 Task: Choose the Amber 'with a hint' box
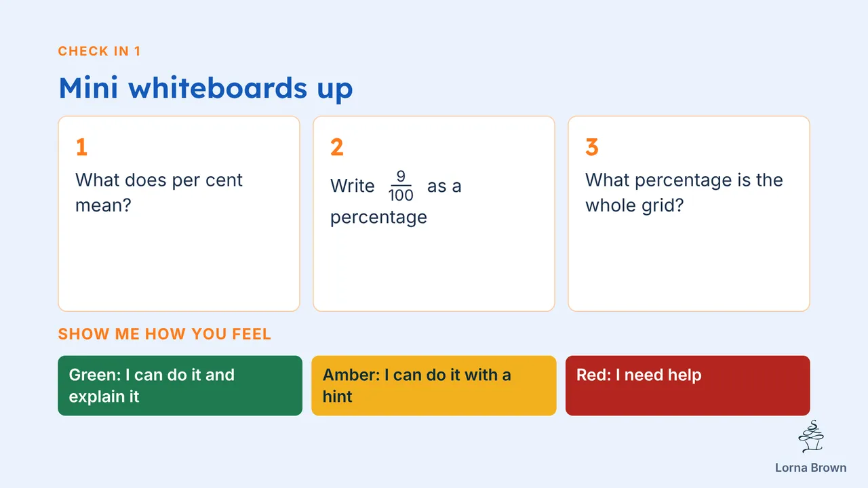(x=434, y=386)
